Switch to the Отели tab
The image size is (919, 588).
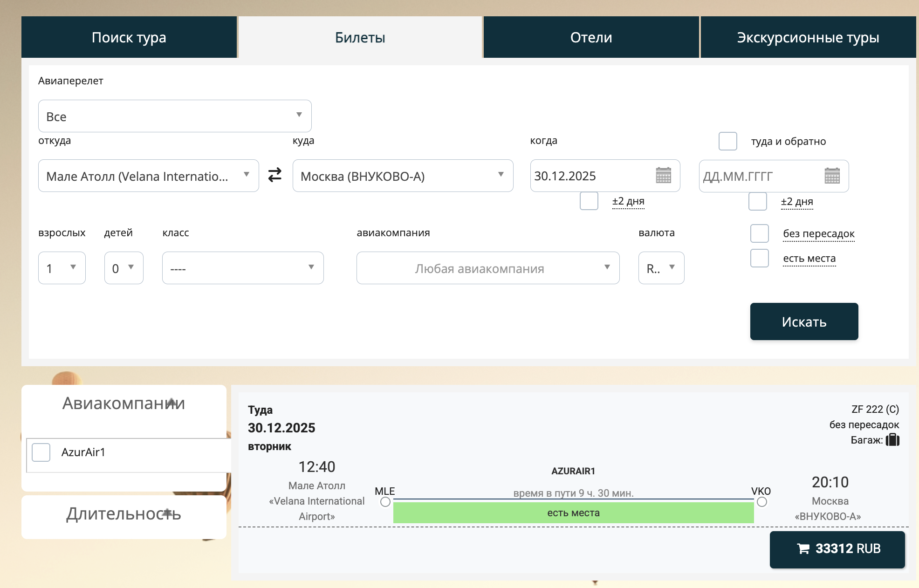(x=591, y=37)
